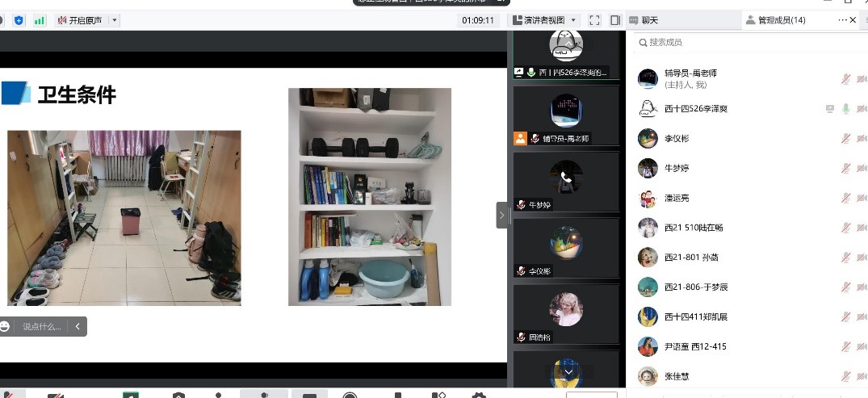Mute the green microphone of 西十四526李泽奥
868x398 pixels.
coord(845,109)
